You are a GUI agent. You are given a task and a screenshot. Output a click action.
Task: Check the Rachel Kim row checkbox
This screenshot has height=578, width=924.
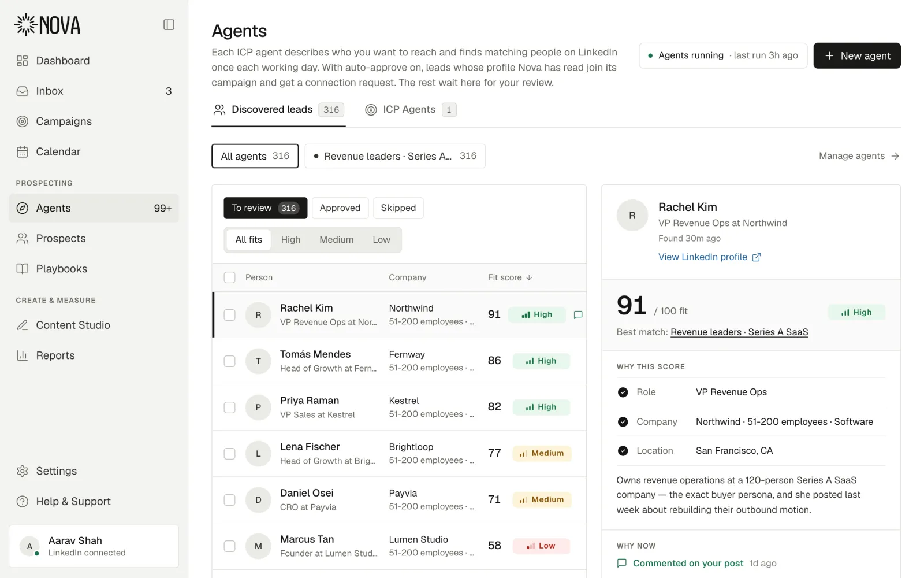tap(229, 315)
